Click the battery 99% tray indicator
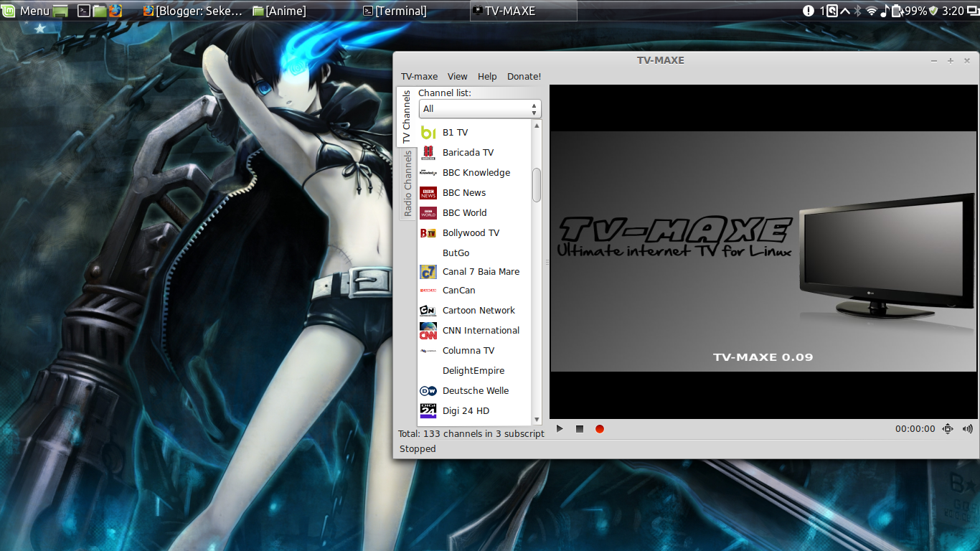Viewport: 980px width, 551px height. pyautogui.click(x=909, y=11)
